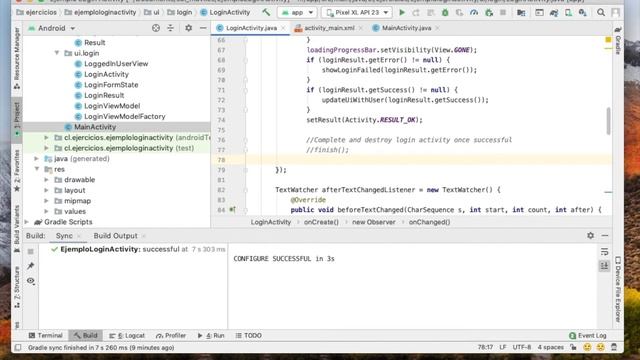Click the UTF-8 encoding in status bar

click(x=522, y=347)
